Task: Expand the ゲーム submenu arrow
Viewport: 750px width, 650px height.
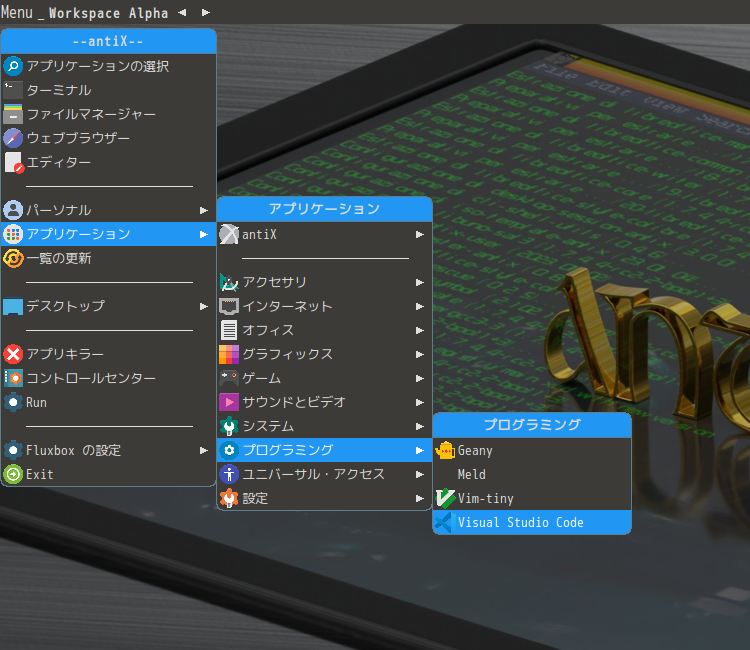Action: coord(419,378)
